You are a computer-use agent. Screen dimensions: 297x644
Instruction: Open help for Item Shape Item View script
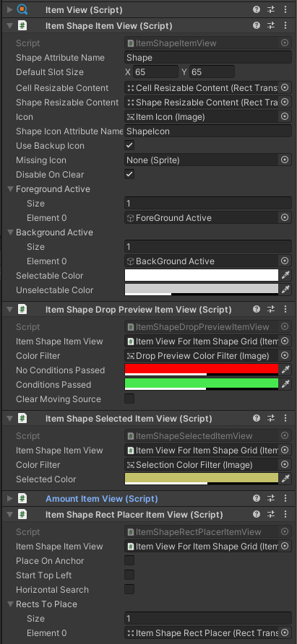coord(257,25)
